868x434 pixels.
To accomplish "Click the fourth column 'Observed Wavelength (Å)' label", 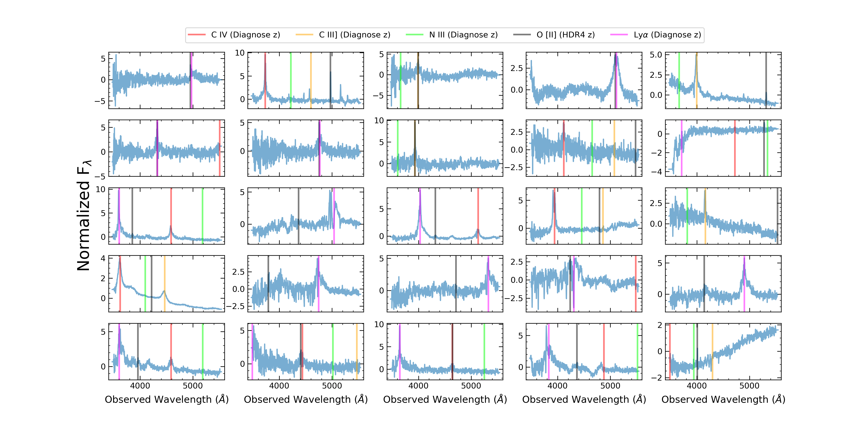I will pos(584,399).
